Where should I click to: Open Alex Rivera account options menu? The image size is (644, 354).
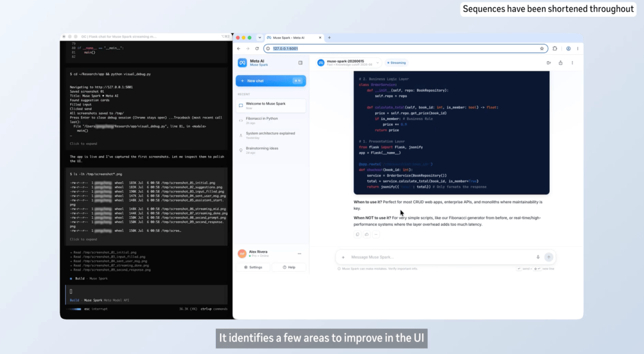coord(299,254)
